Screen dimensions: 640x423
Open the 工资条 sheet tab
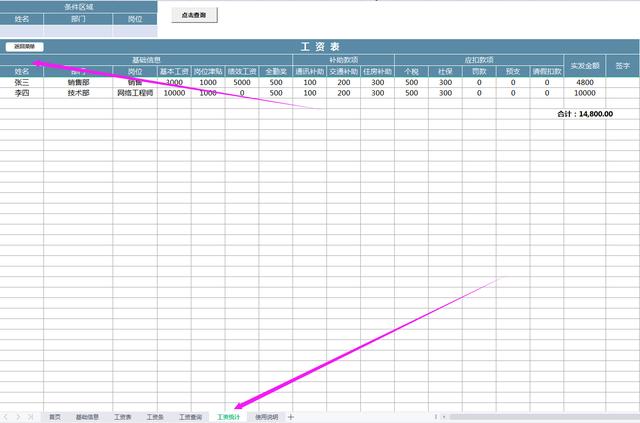[x=155, y=417]
